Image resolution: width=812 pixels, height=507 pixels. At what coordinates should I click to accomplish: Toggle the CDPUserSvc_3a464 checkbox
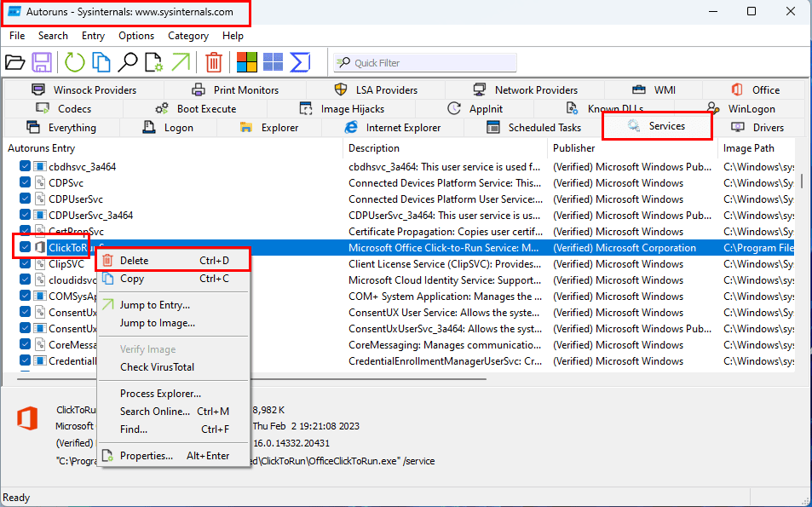tap(25, 215)
